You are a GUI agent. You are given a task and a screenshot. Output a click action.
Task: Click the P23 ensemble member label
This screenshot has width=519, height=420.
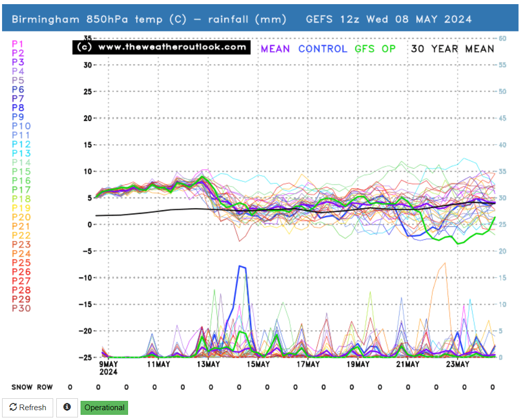click(x=21, y=244)
